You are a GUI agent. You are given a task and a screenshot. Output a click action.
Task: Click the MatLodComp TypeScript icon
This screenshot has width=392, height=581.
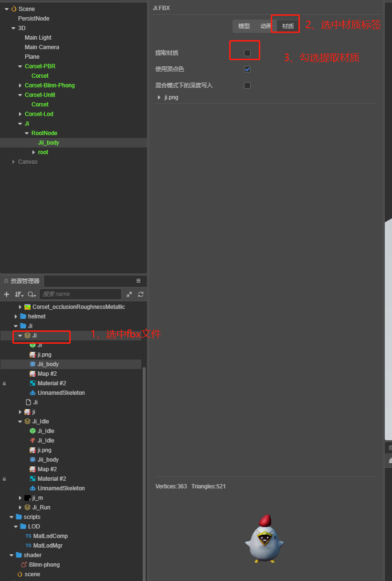point(28,536)
